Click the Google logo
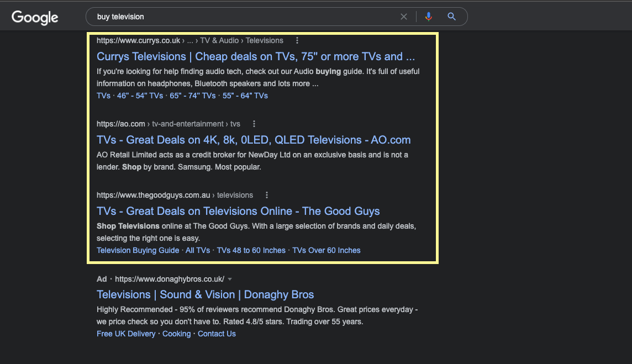Image resolution: width=632 pixels, height=364 pixels. (x=35, y=17)
